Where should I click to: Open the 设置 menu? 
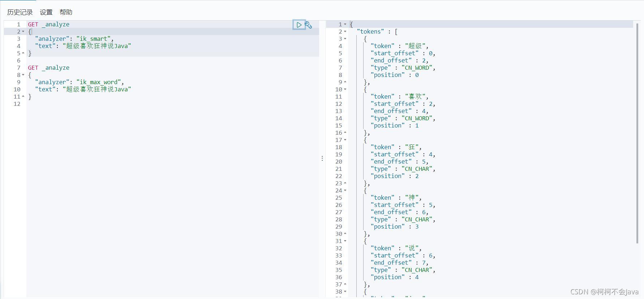(x=46, y=12)
